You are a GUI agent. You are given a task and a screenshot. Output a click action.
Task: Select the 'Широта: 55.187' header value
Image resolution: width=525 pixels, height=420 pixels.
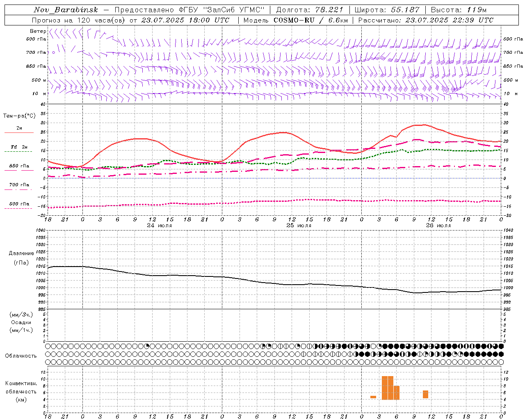387,10
